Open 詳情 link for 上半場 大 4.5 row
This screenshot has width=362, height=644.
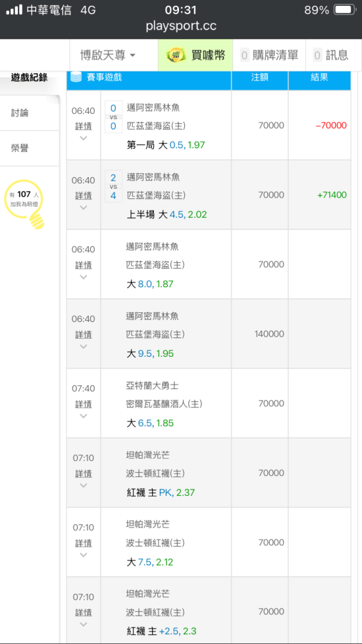[83, 196]
